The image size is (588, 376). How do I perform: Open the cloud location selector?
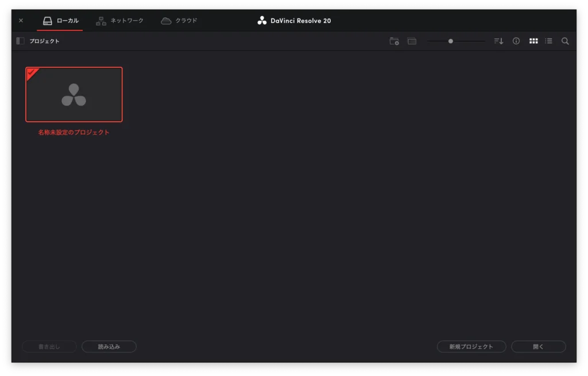pyautogui.click(x=178, y=20)
